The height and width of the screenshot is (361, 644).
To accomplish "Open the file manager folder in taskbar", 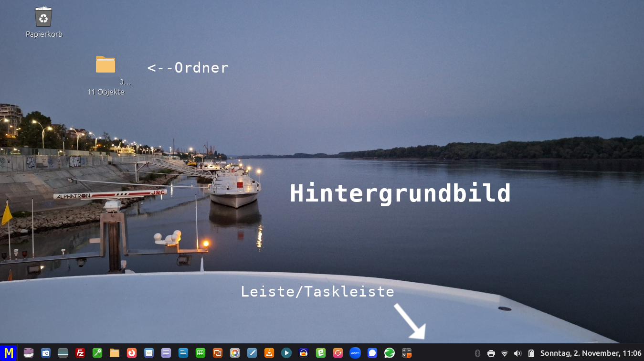I will 115,353.
